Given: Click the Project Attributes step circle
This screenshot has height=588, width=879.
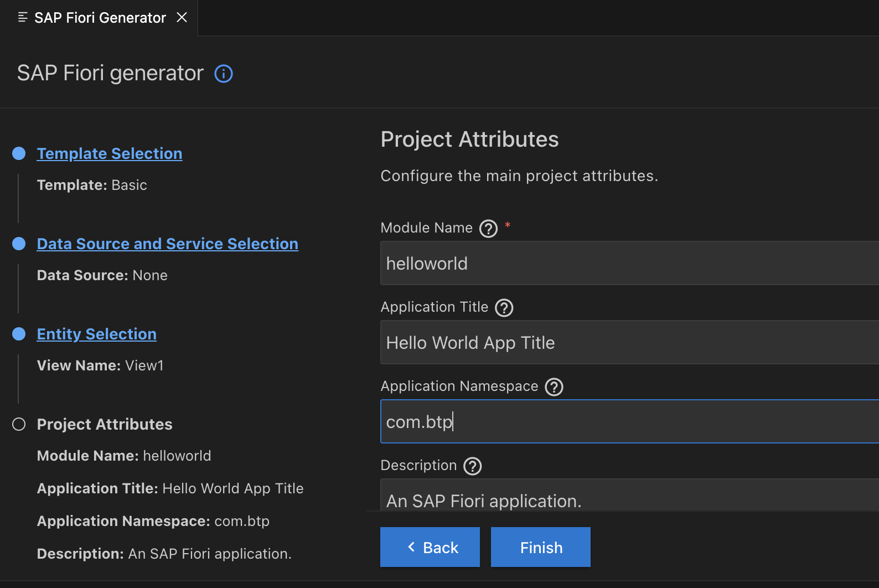Looking at the screenshot, I should 19,424.
